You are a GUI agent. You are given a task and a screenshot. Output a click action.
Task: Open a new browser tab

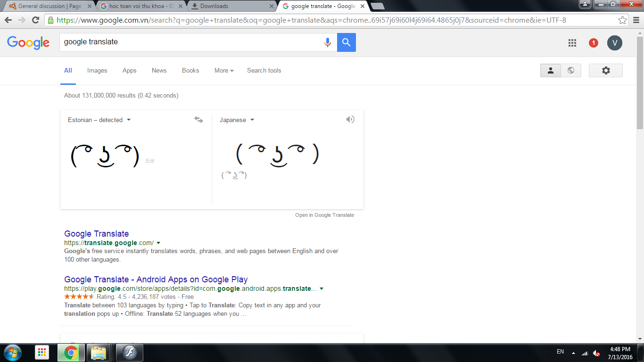[377, 6]
